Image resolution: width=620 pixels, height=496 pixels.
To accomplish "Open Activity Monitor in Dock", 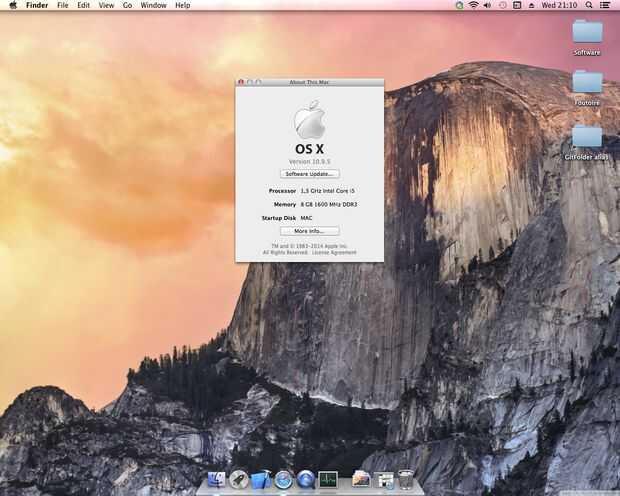I will click(328, 479).
